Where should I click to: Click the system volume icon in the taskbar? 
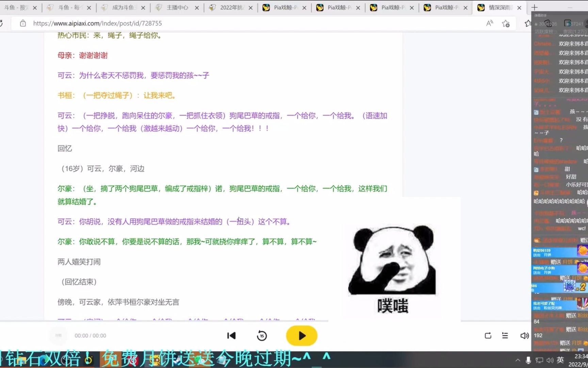pyautogui.click(x=550, y=360)
